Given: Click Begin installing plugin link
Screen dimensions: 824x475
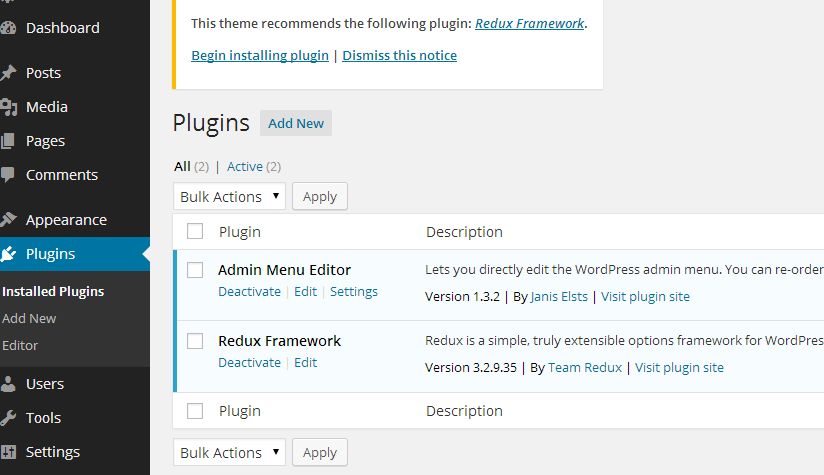Looking at the screenshot, I should click(260, 56).
